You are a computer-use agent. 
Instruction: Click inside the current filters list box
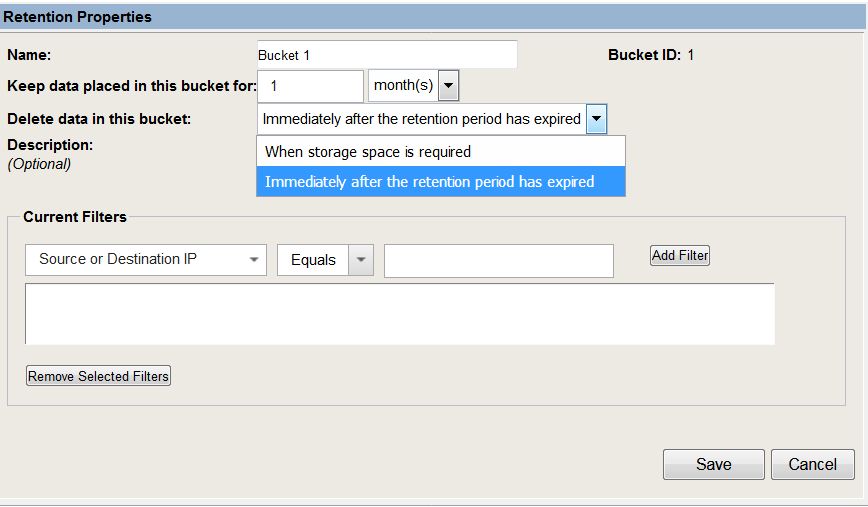click(x=400, y=314)
